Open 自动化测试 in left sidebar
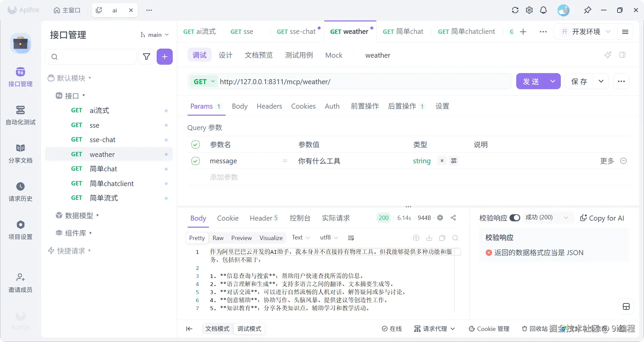Screen dimensions: 644x342 [x=20, y=116]
